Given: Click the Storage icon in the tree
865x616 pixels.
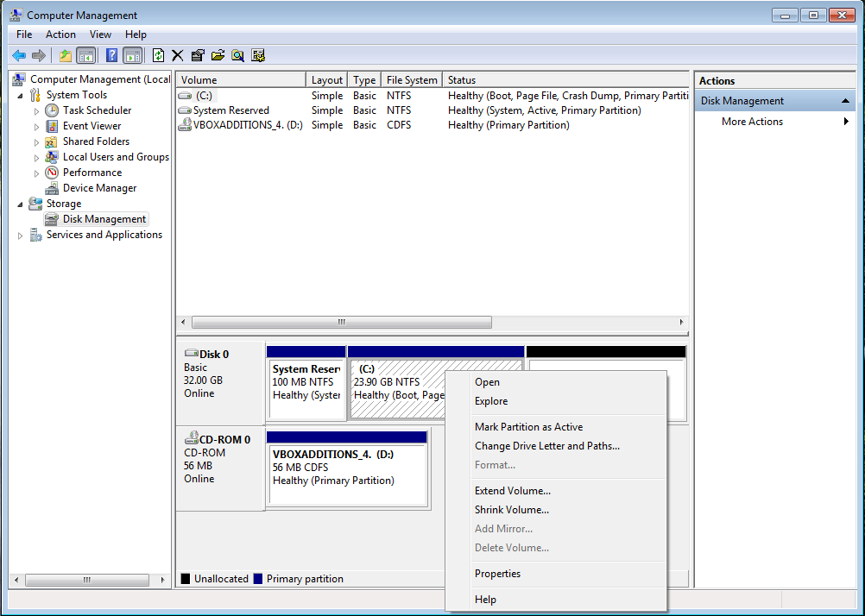Looking at the screenshot, I should pyautogui.click(x=35, y=204).
